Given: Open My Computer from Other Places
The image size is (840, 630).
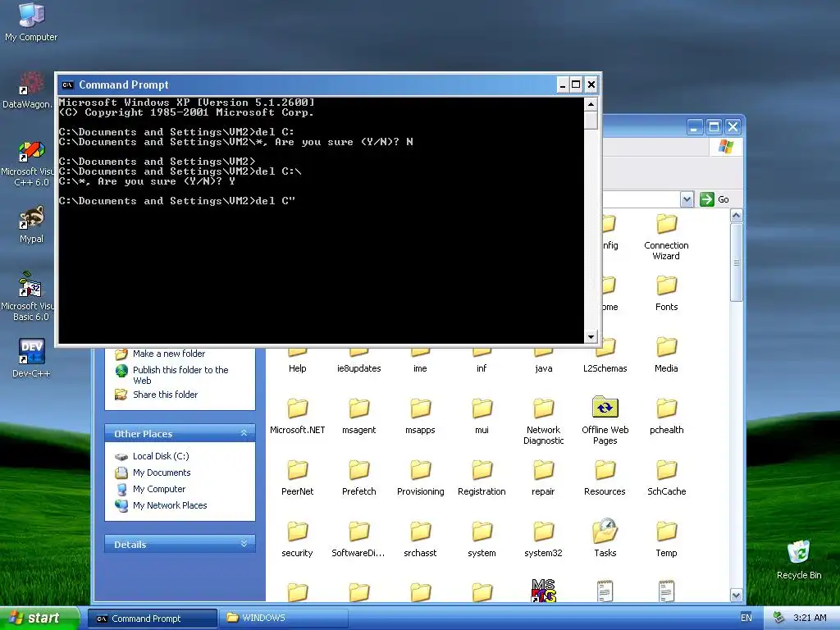Looking at the screenshot, I should click(x=159, y=489).
